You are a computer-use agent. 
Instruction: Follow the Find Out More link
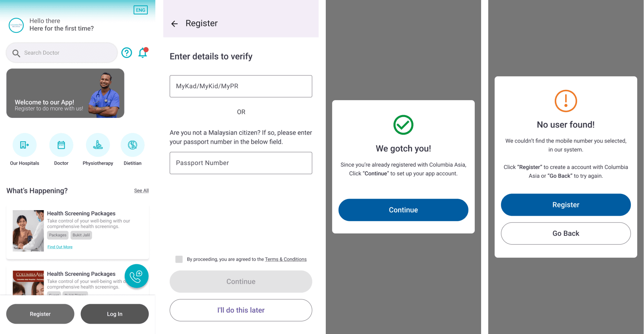click(x=60, y=247)
